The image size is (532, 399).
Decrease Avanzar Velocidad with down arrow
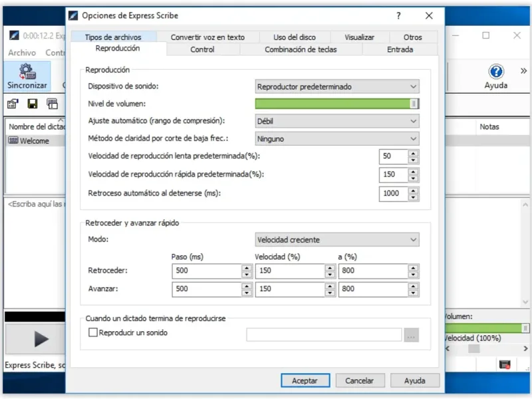point(330,293)
